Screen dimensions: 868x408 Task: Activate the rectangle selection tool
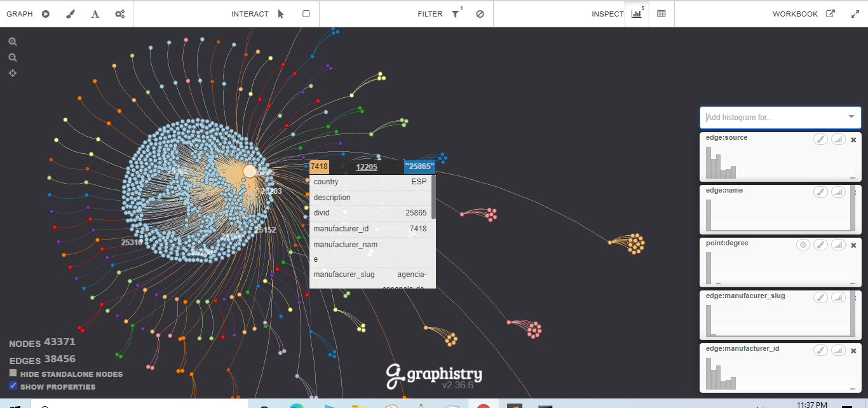tap(306, 13)
